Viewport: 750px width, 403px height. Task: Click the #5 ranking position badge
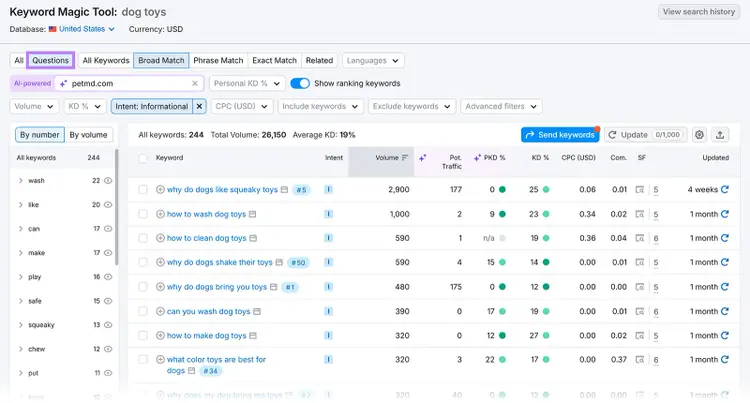click(x=301, y=190)
